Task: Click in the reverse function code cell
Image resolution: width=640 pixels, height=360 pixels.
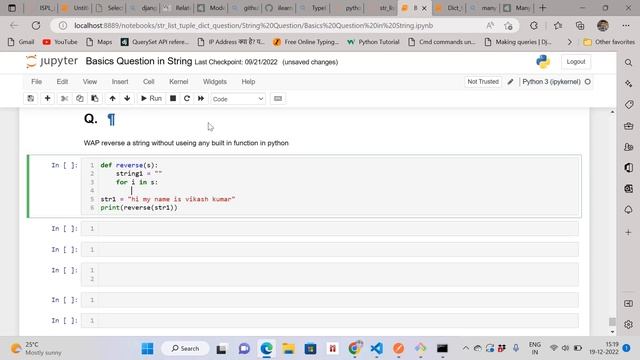Action: pyautogui.click(x=330, y=187)
